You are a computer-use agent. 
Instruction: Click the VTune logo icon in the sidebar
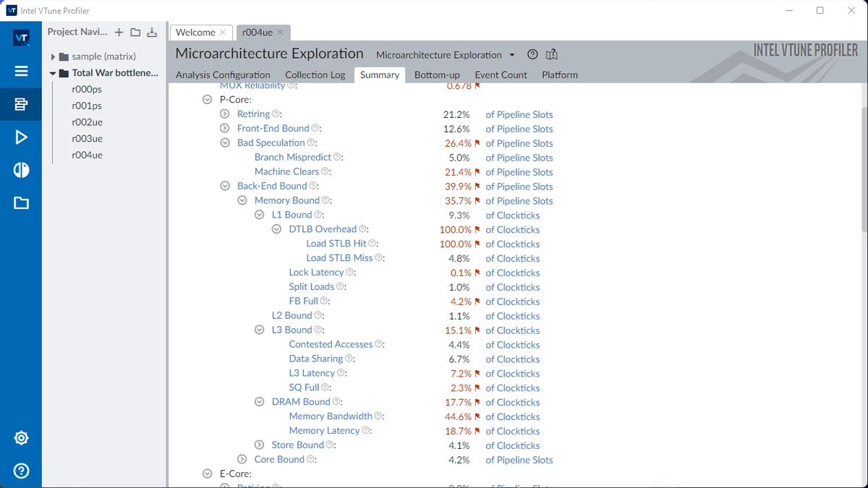tap(21, 38)
